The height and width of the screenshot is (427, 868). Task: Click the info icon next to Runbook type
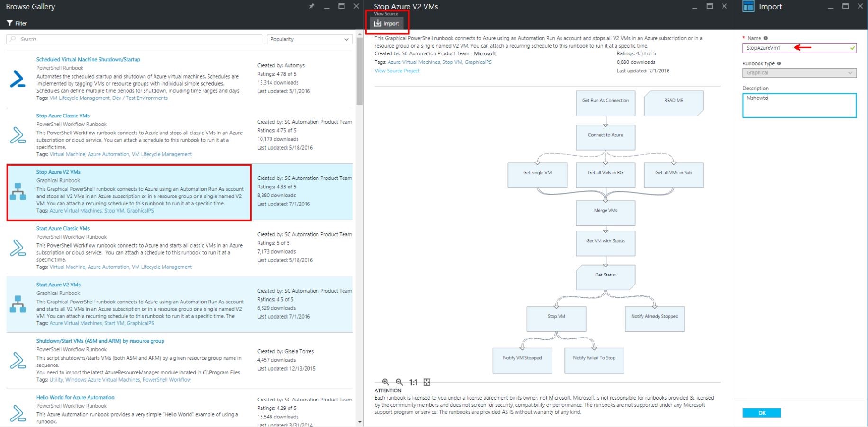pos(779,63)
